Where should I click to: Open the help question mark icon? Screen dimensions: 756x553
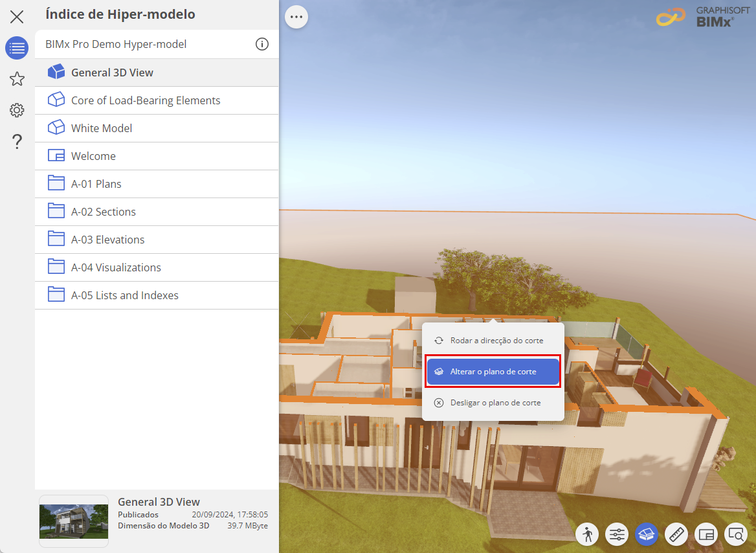17,141
